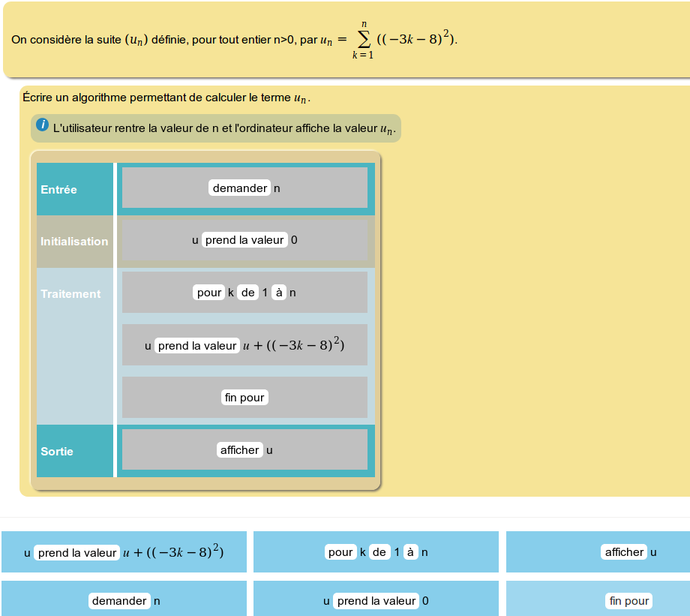Click the hint text about user entering n

tap(223, 128)
